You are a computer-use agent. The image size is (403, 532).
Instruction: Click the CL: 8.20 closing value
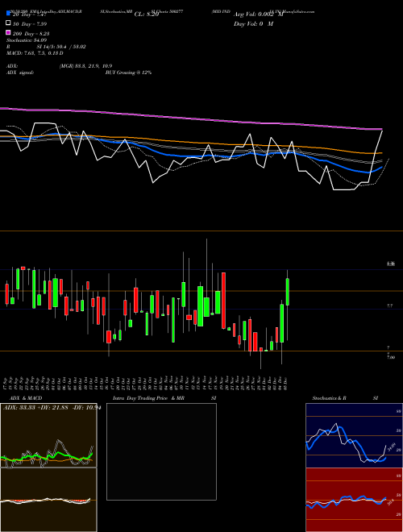147,15
